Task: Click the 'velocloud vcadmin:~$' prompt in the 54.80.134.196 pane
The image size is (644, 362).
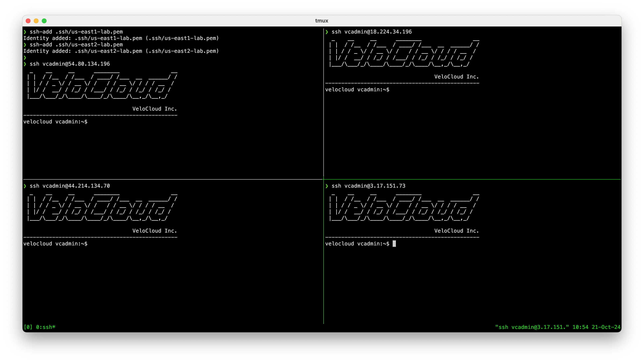Action: tap(55, 122)
